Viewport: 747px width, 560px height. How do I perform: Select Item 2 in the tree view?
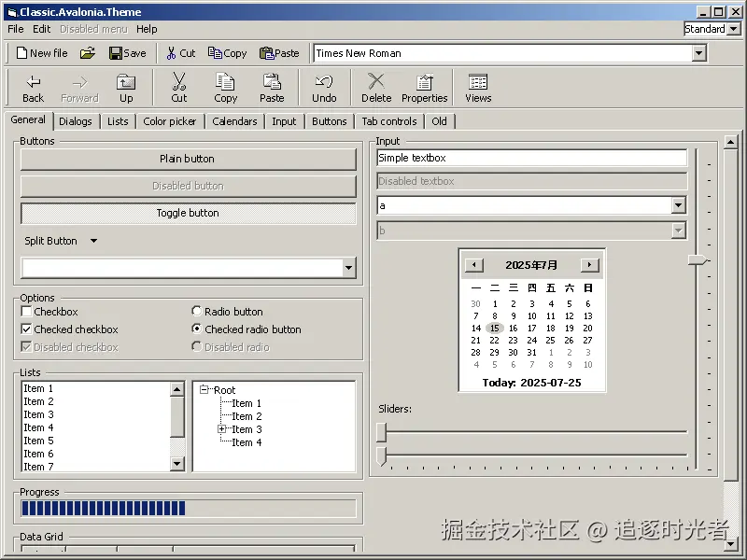coord(247,416)
